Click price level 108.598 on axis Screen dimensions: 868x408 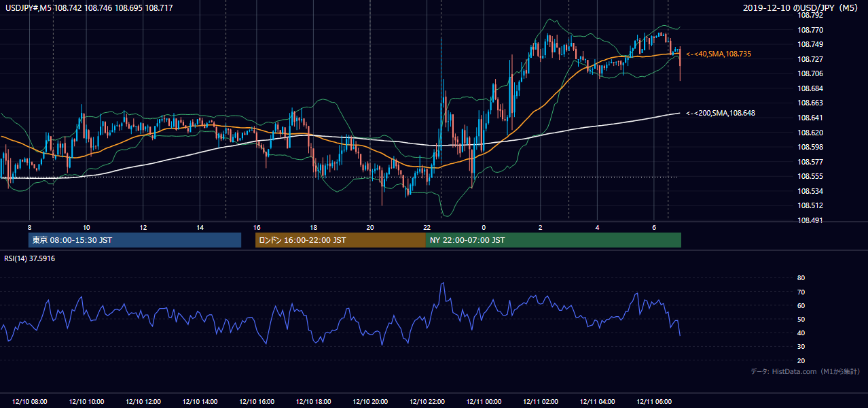click(810, 147)
